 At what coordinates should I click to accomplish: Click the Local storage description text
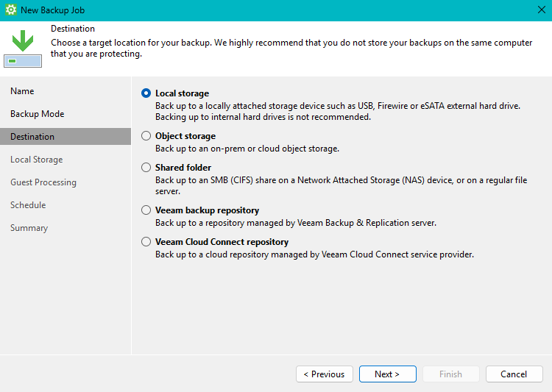[x=337, y=111]
